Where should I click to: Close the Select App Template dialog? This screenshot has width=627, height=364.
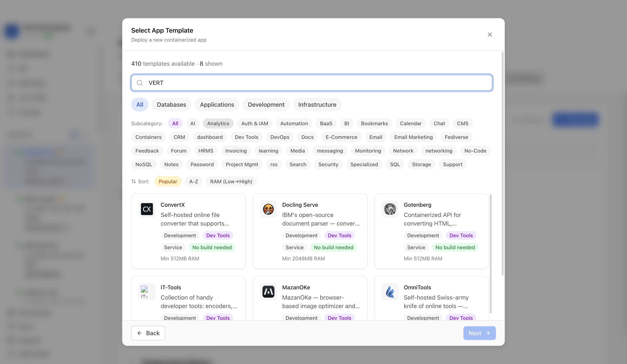[x=490, y=35]
